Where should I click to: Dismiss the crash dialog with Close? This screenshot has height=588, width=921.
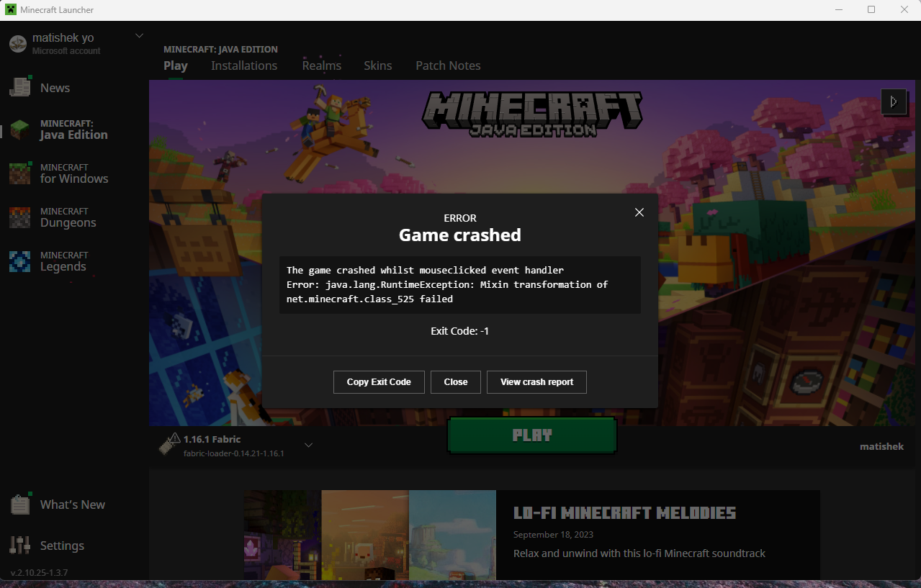[455, 381]
